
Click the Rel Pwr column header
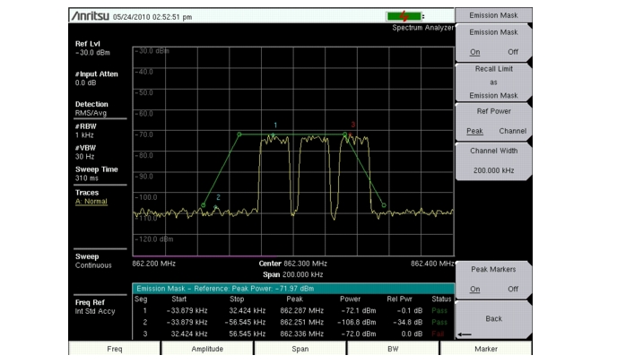pyautogui.click(x=399, y=299)
